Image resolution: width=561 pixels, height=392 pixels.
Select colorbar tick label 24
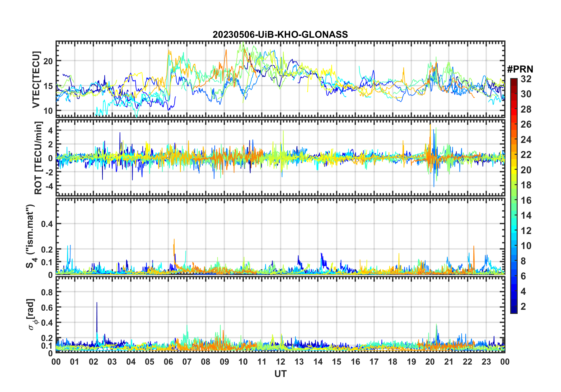pos(526,139)
